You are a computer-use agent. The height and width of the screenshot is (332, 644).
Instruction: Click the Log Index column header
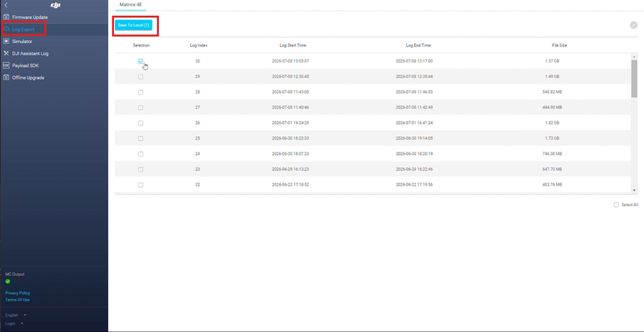(x=199, y=45)
